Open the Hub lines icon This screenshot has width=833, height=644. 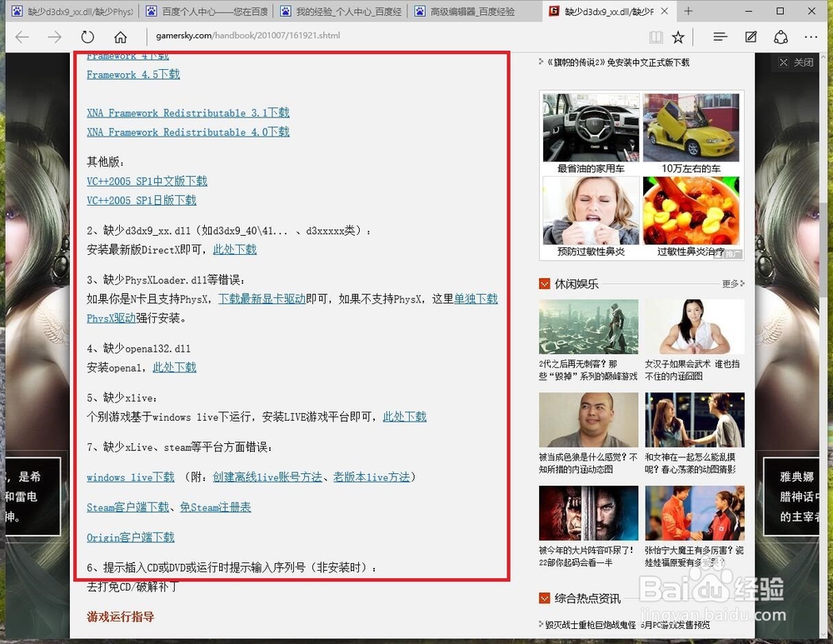pos(721,37)
